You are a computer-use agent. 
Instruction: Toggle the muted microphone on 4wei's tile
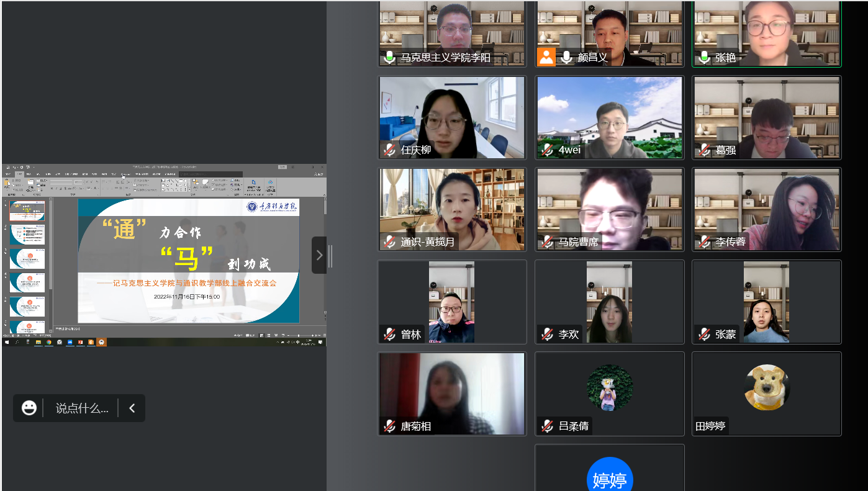coord(547,150)
